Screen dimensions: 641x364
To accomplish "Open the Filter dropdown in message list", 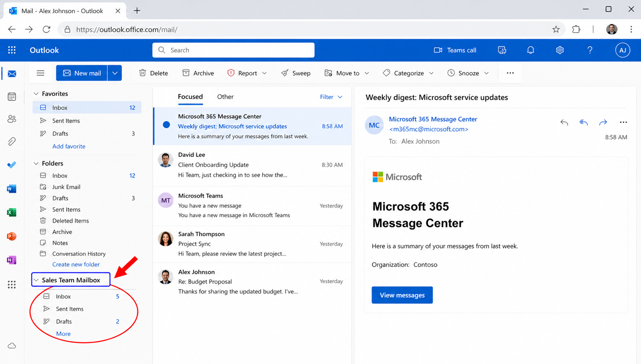I will click(x=331, y=97).
